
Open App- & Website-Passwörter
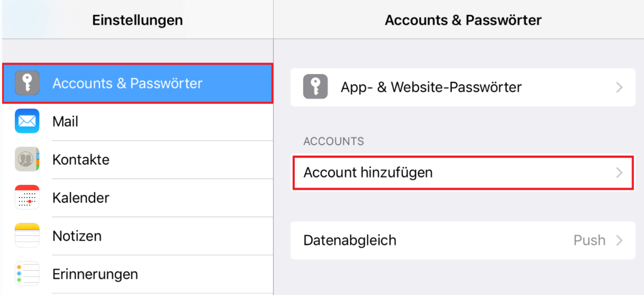point(431,87)
